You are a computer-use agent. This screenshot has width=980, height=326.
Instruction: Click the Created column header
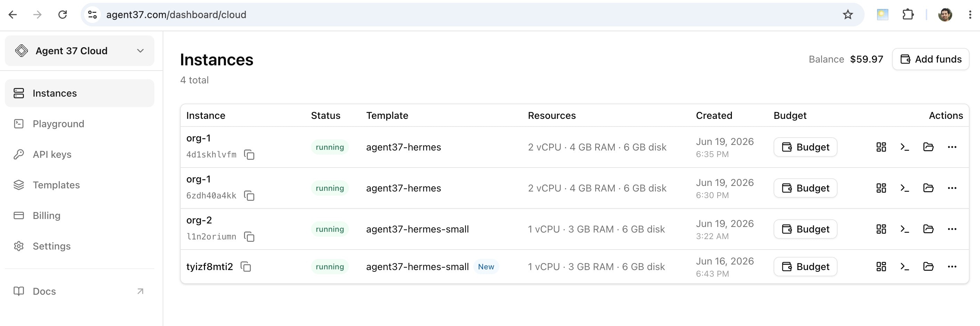coord(714,116)
